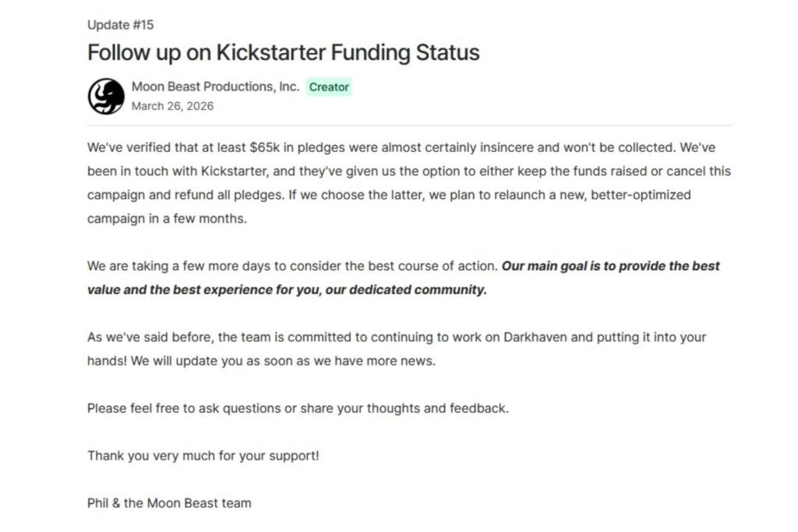Click the Follow up on Kickstarter Funding Status title

pos(283,53)
